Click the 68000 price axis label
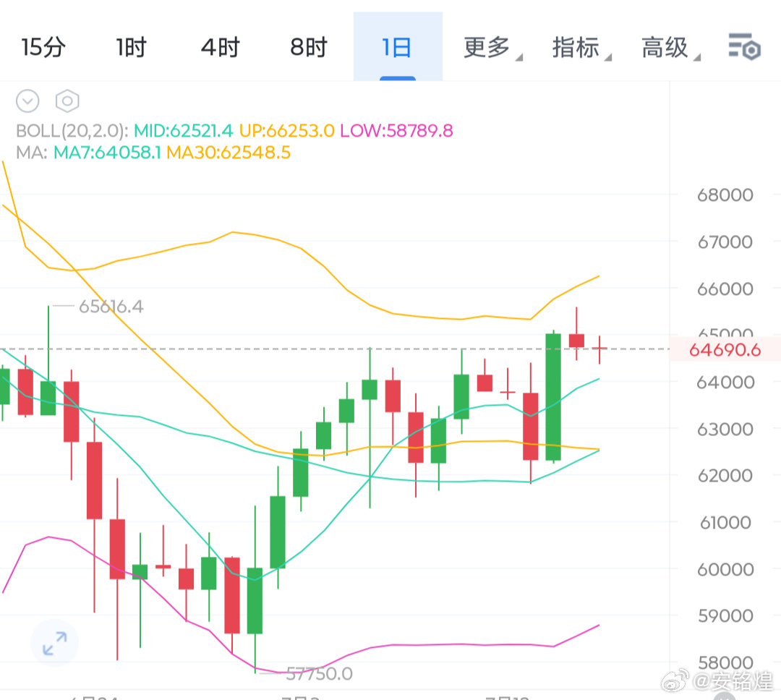This screenshot has height=700, width=781. click(725, 195)
